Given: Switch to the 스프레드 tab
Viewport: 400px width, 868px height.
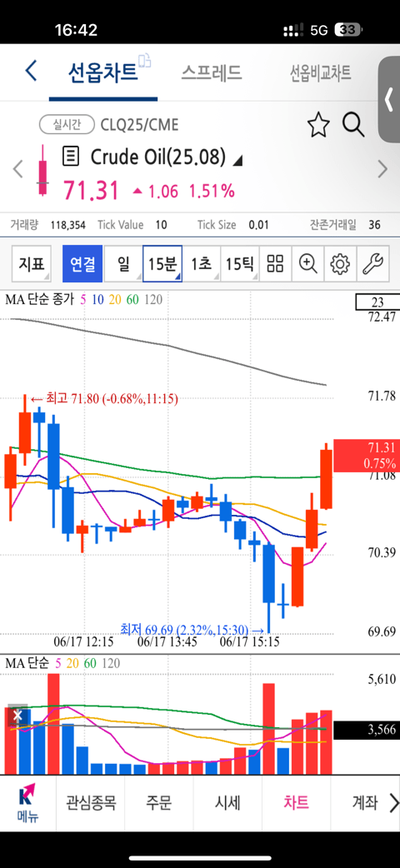Looking at the screenshot, I should coord(211,72).
